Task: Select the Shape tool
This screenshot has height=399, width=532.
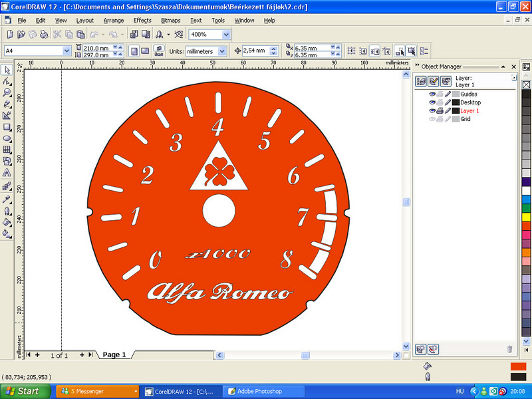Action: (x=7, y=81)
